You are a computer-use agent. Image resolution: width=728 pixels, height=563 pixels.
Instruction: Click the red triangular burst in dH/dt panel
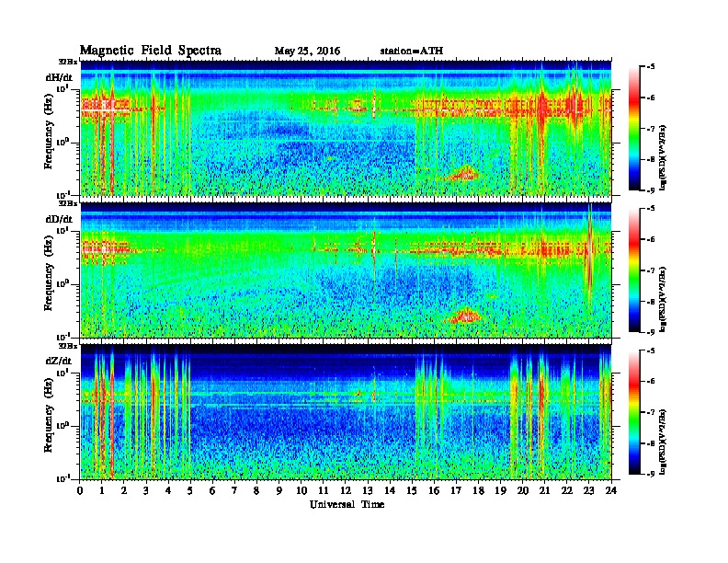point(464,174)
